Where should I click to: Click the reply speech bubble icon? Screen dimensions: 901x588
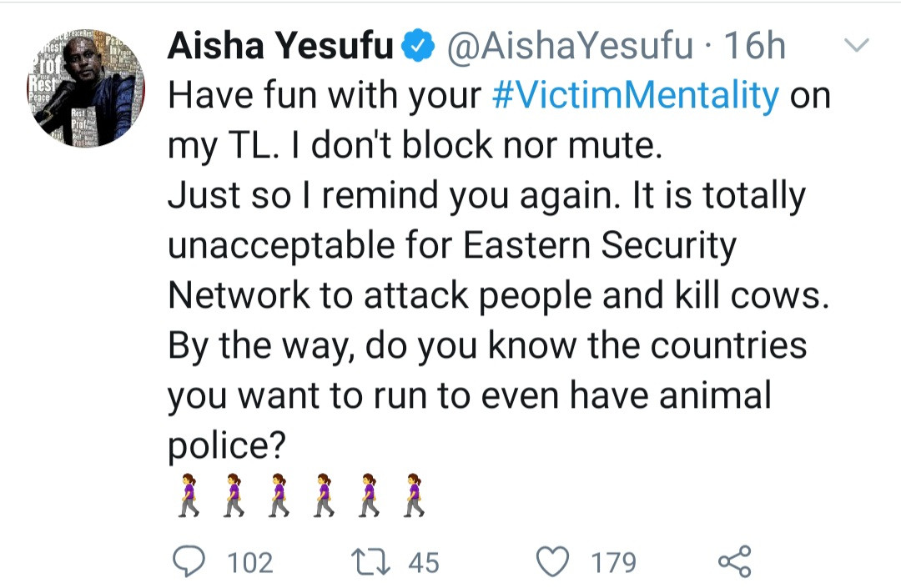click(x=190, y=561)
